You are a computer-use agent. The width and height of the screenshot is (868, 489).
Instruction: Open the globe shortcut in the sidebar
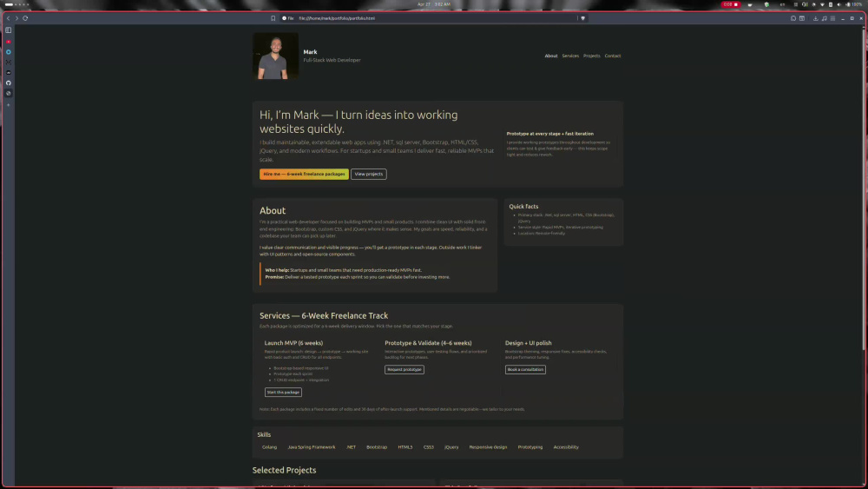tap(9, 94)
